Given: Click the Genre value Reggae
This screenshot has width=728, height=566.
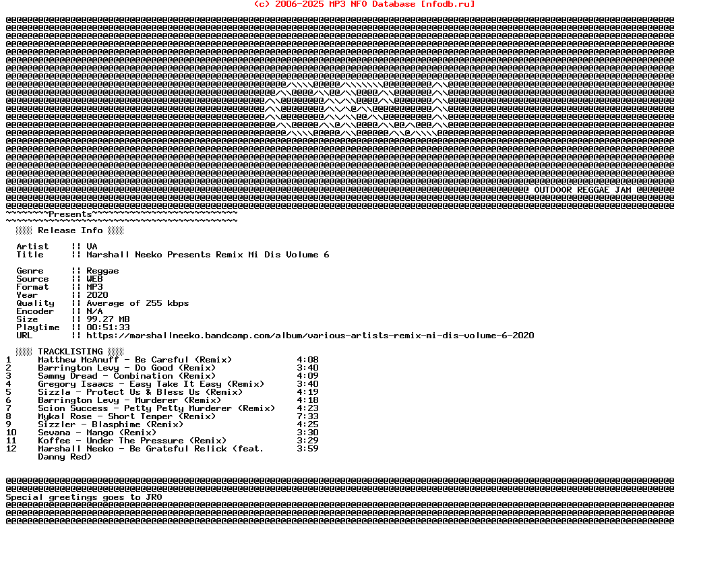Looking at the screenshot, I should [x=102, y=271].
